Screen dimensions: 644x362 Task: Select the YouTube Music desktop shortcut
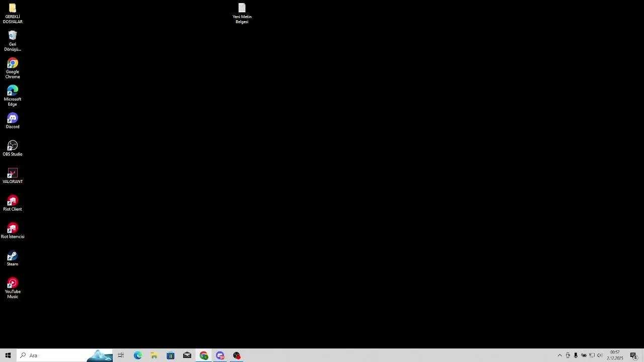(13, 289)
